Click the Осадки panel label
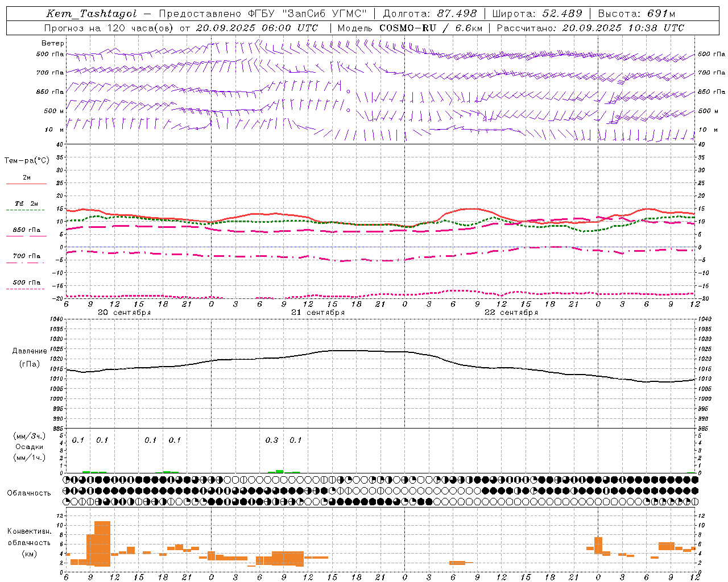This screenshot has width=728, height=582. click(29, 447)
